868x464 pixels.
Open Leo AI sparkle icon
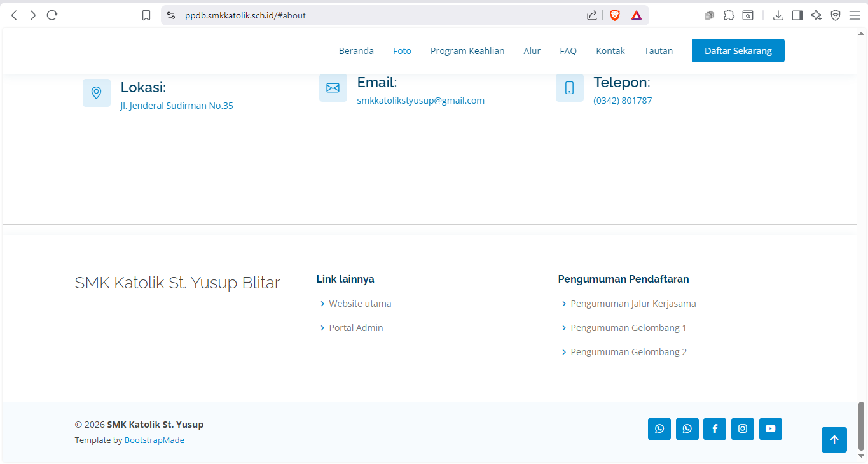coord(816,15)
